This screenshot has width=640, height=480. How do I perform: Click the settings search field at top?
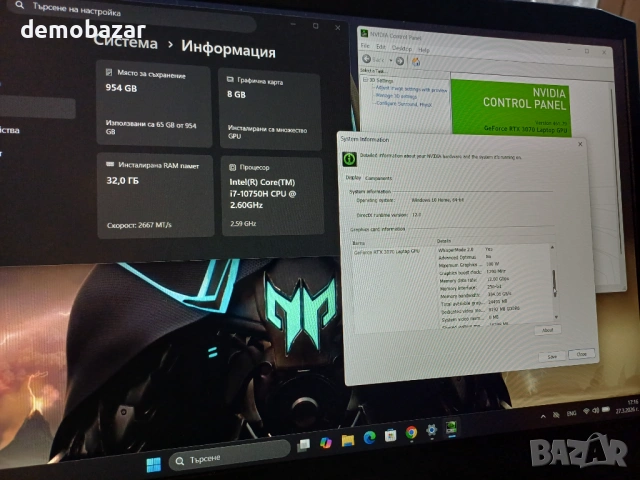pos(131,15)
